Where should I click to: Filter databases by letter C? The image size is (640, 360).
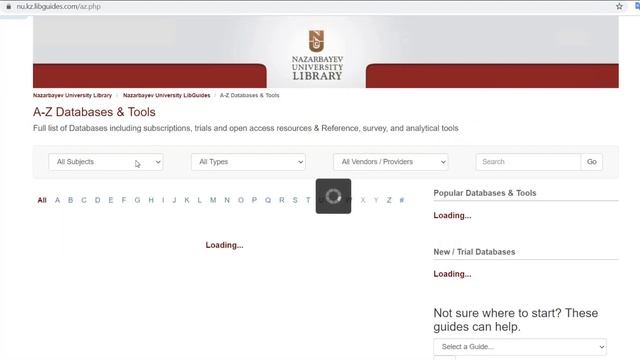84,200
